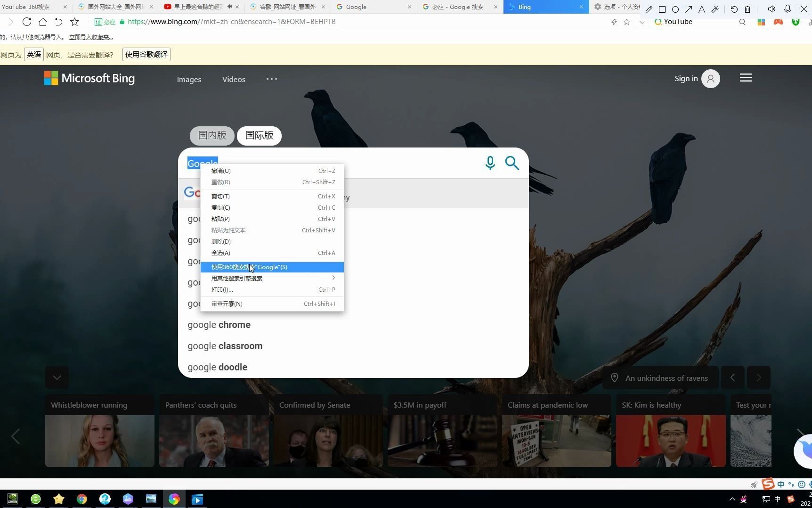This screenshot has height=508, width=812.
Task: Collapse the news carousel with down chevron
Action: point(57,377)
